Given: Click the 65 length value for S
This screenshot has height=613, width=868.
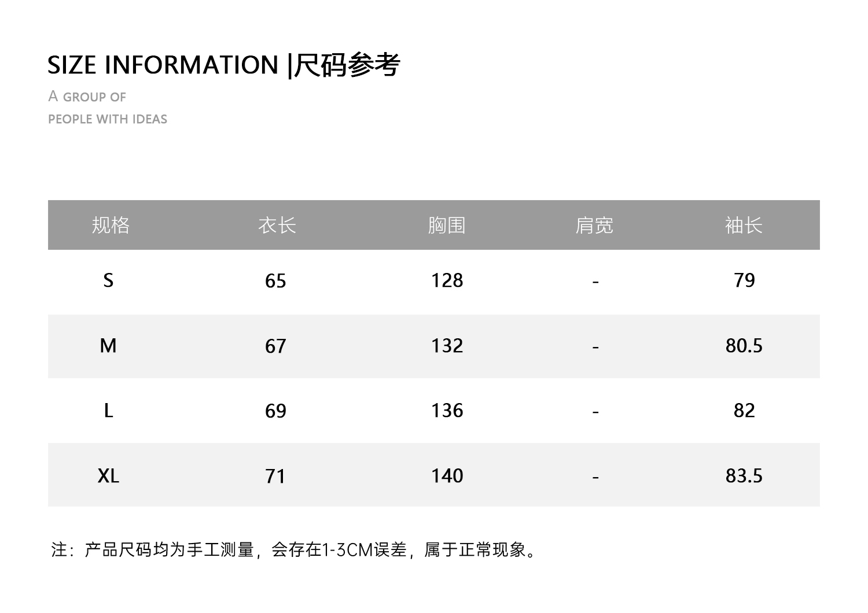Looking at the screenshot, I should [275, 281].
